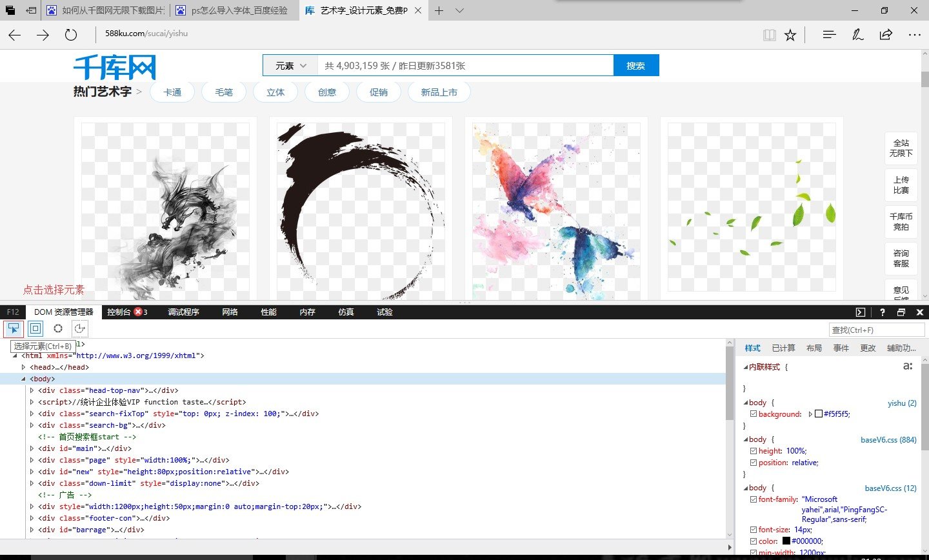Image resolution: width=929 pixels, height=560 pixels.
Task: Toggle the position: relative checkbox
Action: click(754, 463)
